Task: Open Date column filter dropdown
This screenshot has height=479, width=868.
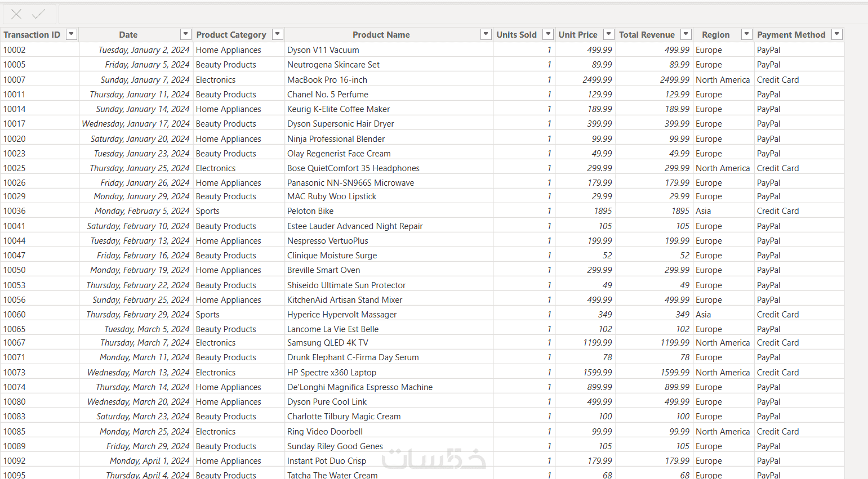Action: pos(185,34)
